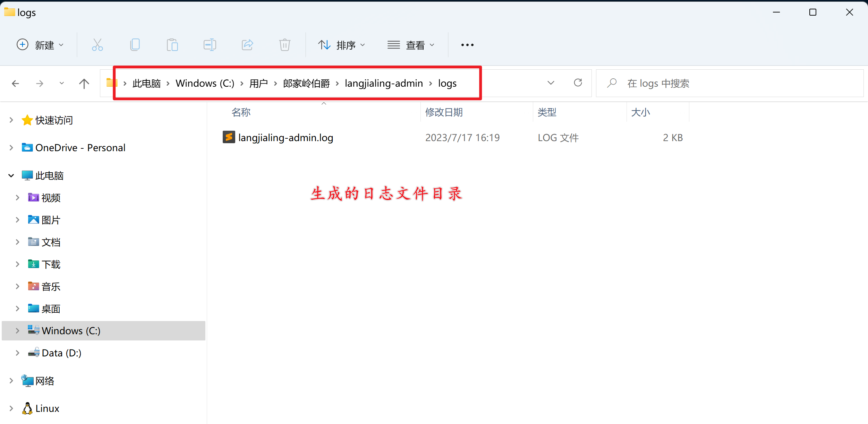Open the Sort (排序) dropdown
The height and width of the screenshot is (424, 868).
click(x=342, y=45)
